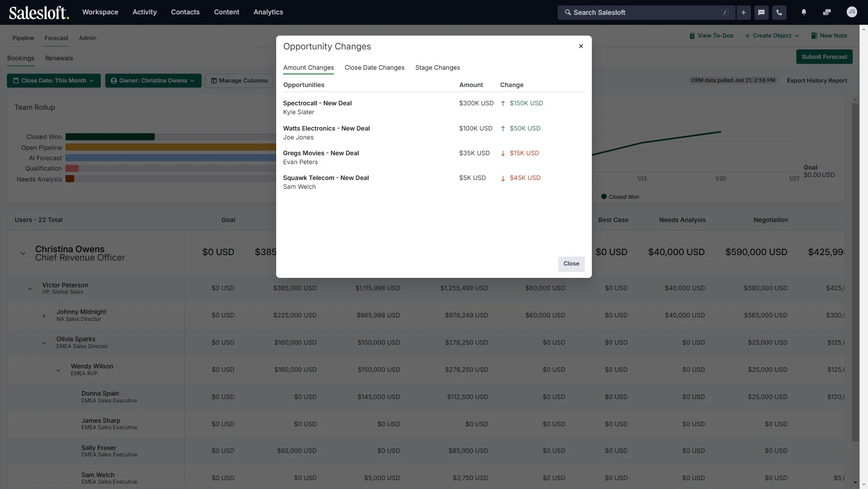This screenshot has height=489, width=868.
Task: Click the Best Case column header
Action: 613,220
